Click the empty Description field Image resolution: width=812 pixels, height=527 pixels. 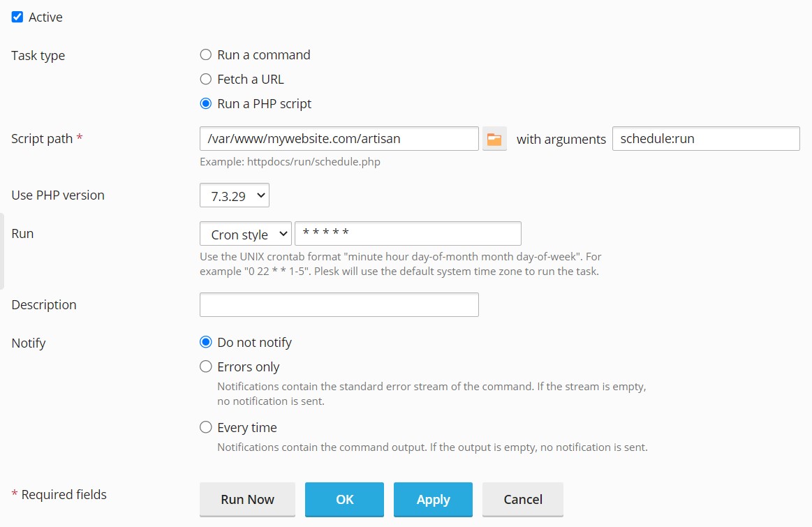point(339,305)
